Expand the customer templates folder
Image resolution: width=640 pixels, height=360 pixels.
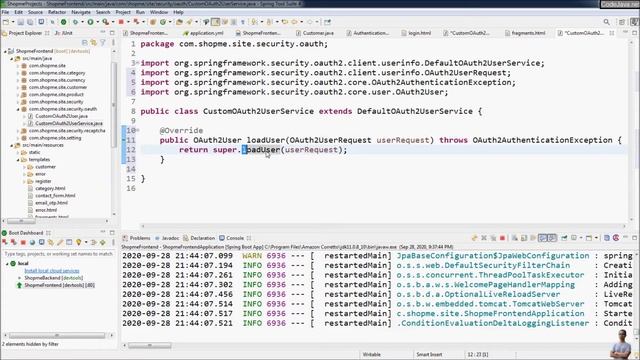tap(24, 167)
